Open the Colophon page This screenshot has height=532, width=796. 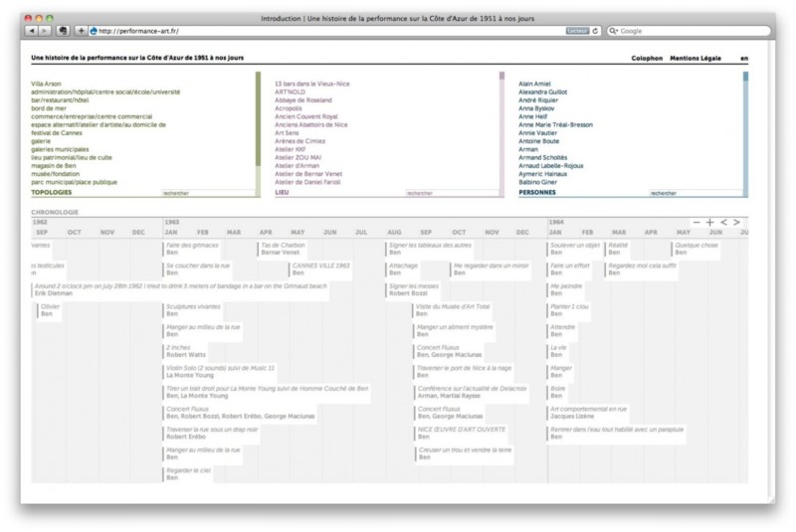point(647,59)
